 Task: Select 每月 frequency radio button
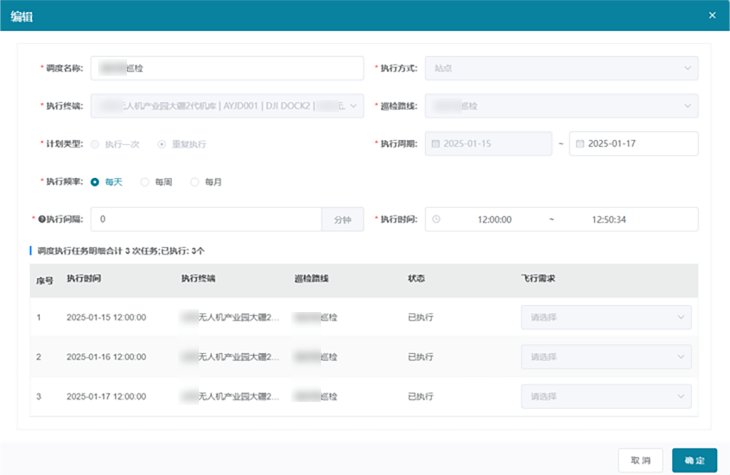point(195,182)
